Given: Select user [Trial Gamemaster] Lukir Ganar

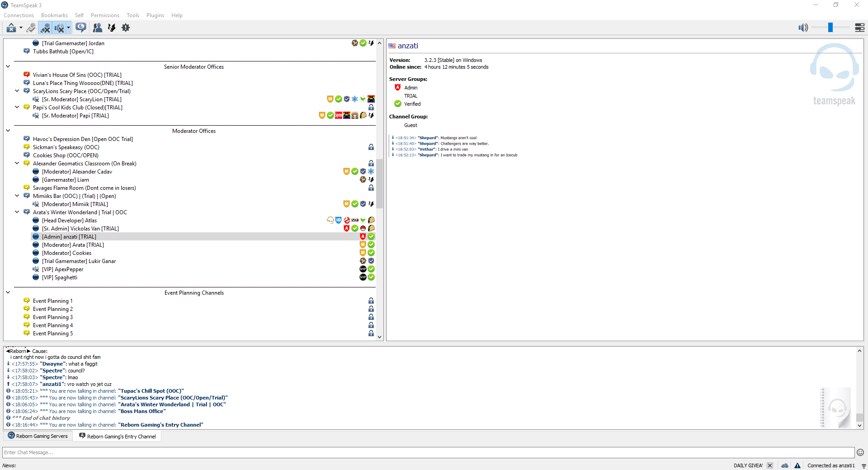Looking at the screenshot, I should coord(79,261).
